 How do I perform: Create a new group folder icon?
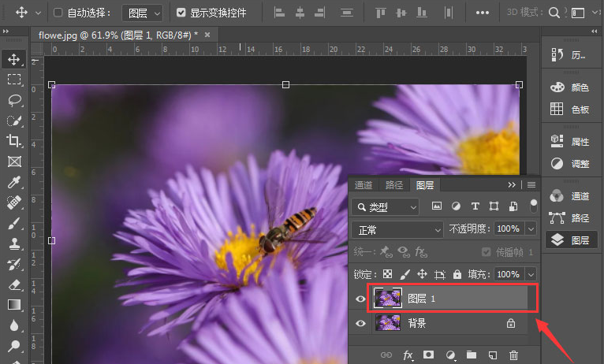471,355
